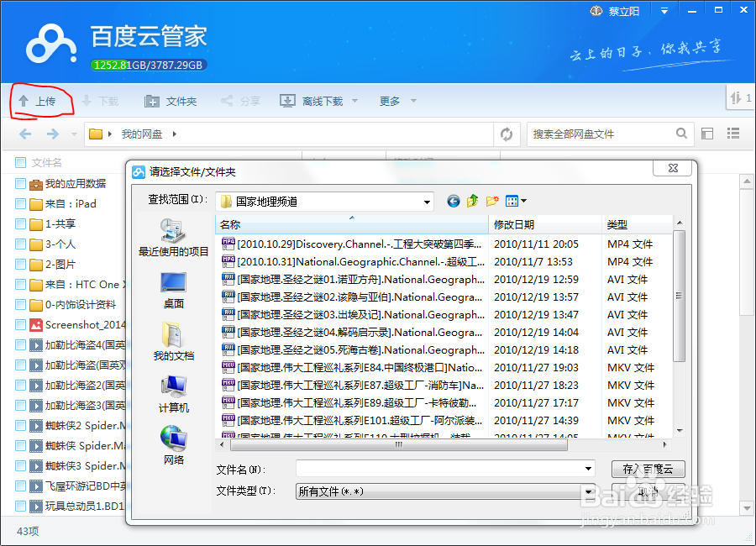756x546 pixels.
Task: Select 计算机 (Computer) in the file dialog sidebar
Action: click(x=173, y=391)
